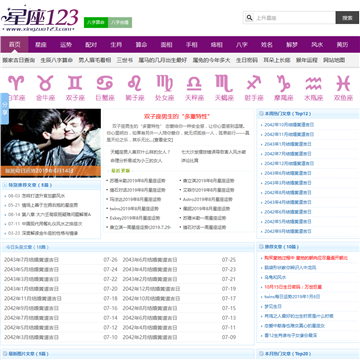Open 搬家吉日查询 sub-nav link
This screenshot has width=360, height=360.
coord(19,60)
